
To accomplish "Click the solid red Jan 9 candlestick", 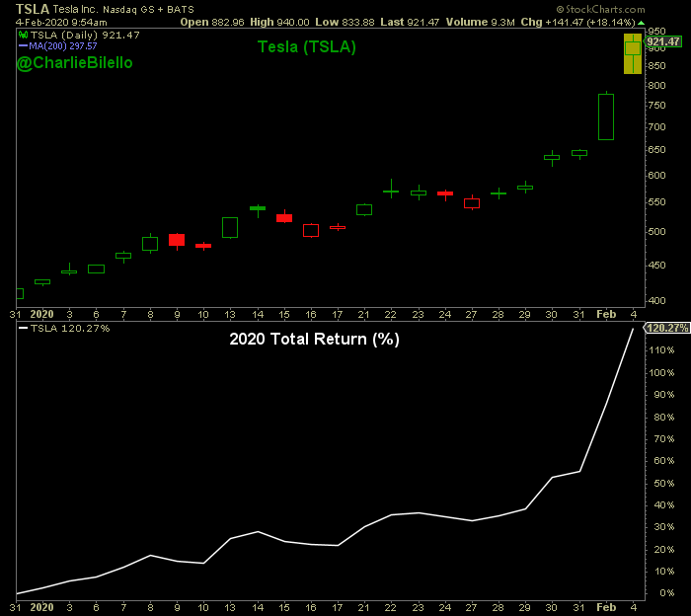I will pyautogui.click(x=177, y=240).
